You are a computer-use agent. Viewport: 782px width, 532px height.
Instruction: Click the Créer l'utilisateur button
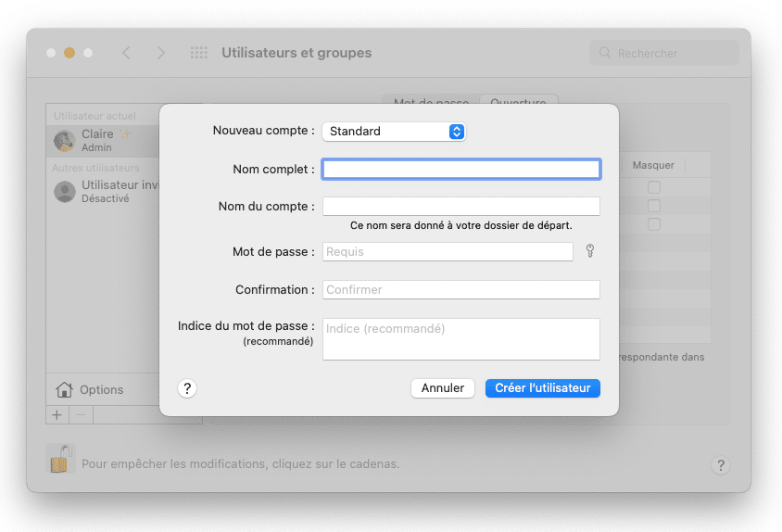[542, 388]
